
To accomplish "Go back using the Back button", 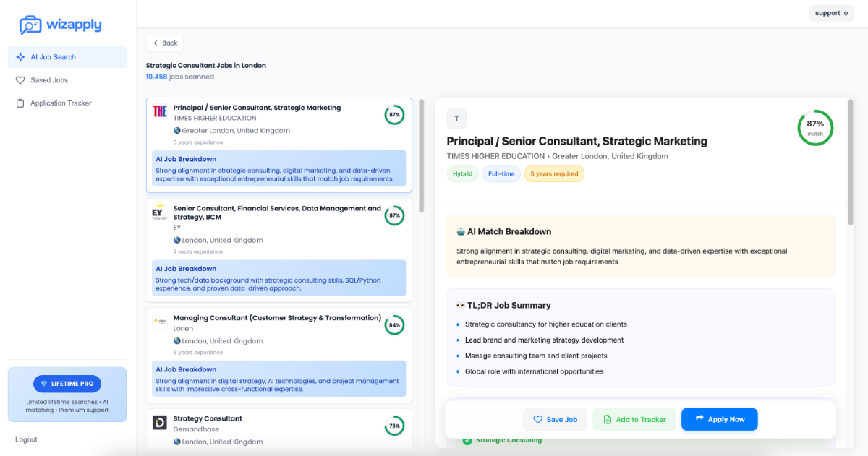I will coord(165,43).
